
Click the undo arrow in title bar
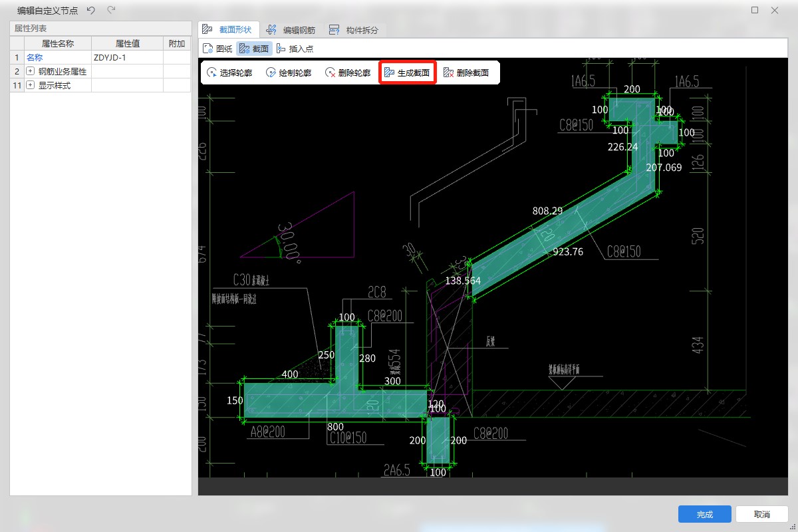(91, 10)
